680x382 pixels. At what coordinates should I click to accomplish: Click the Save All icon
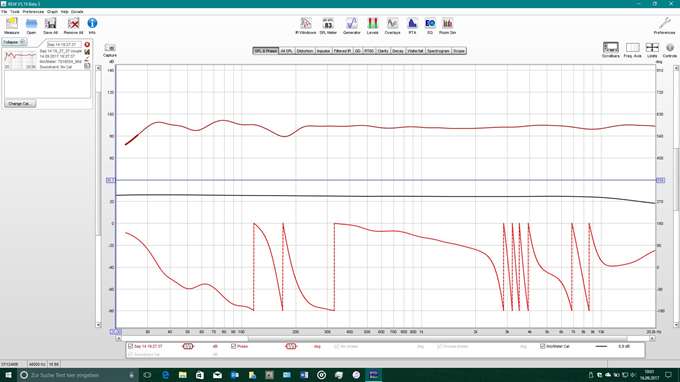[50, 26]
